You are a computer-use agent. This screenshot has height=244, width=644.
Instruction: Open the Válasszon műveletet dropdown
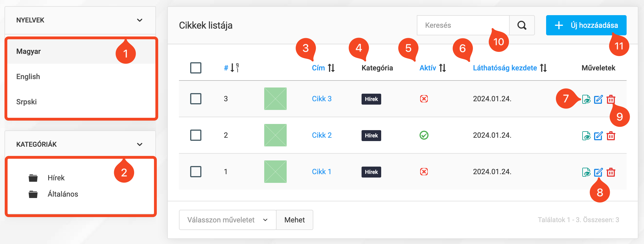(x=227, y=220)
